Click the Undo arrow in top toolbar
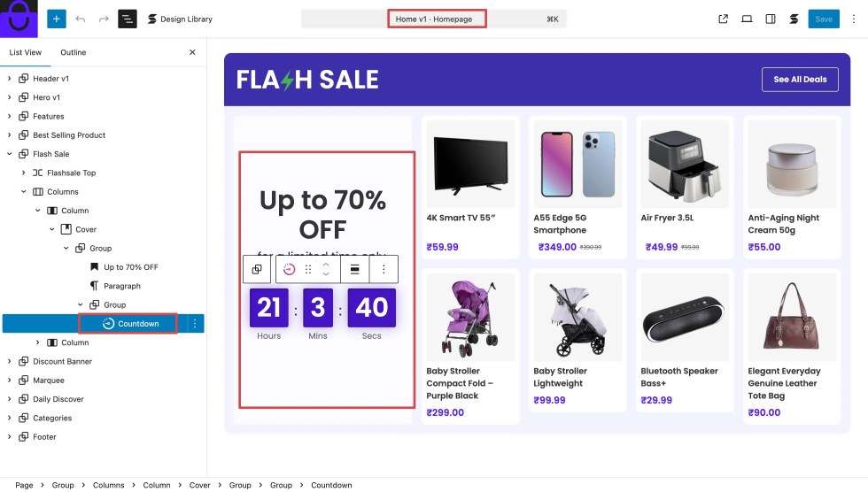The image size is (868, 492). pyautogui.click(x=81, y=19)
